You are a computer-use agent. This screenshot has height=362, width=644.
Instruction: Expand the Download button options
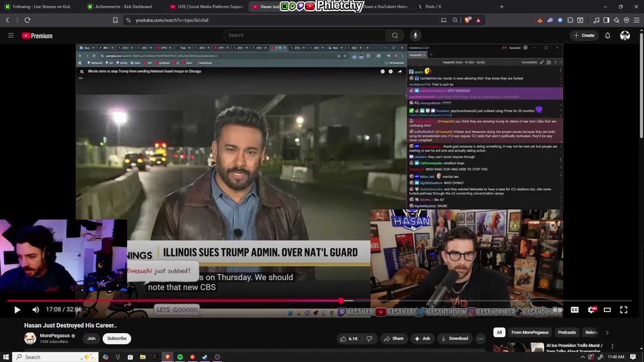pos(454,338)
